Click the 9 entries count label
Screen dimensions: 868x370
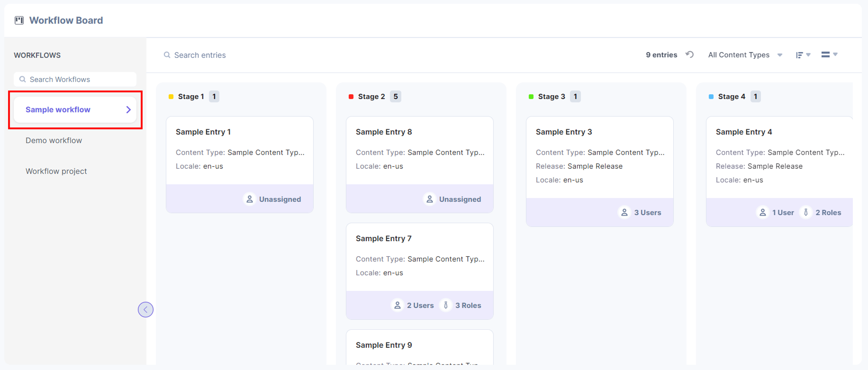pos(661,55)
